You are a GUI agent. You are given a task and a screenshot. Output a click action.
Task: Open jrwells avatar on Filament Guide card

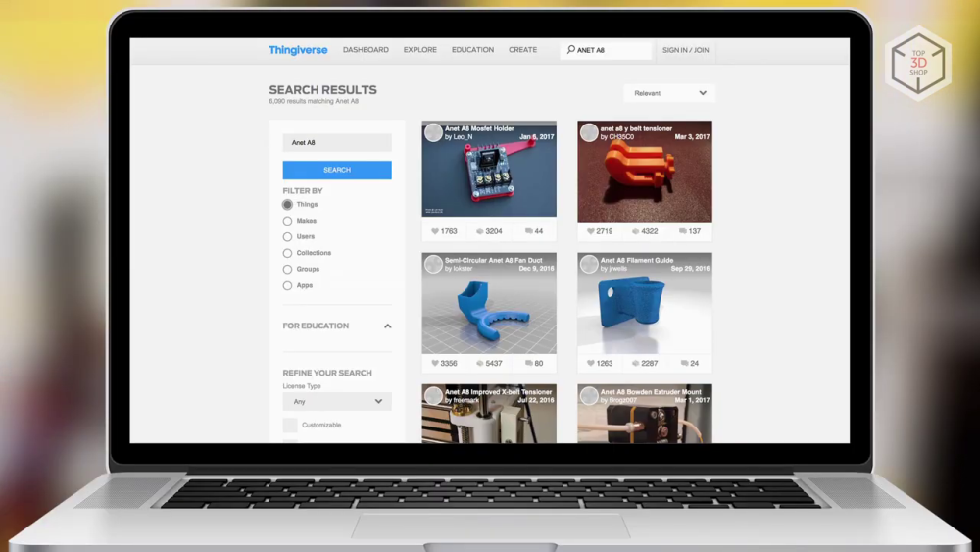589,265
